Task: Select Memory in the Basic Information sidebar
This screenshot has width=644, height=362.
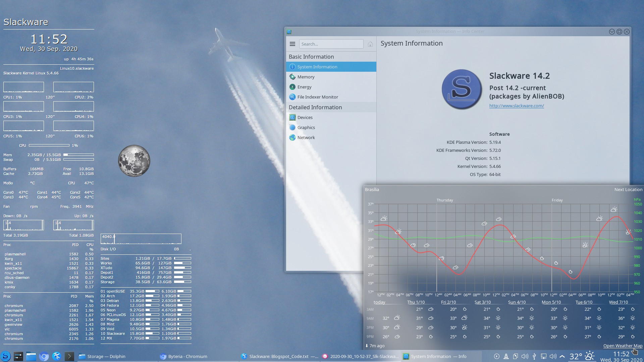Action: click(x=306, y=77)
